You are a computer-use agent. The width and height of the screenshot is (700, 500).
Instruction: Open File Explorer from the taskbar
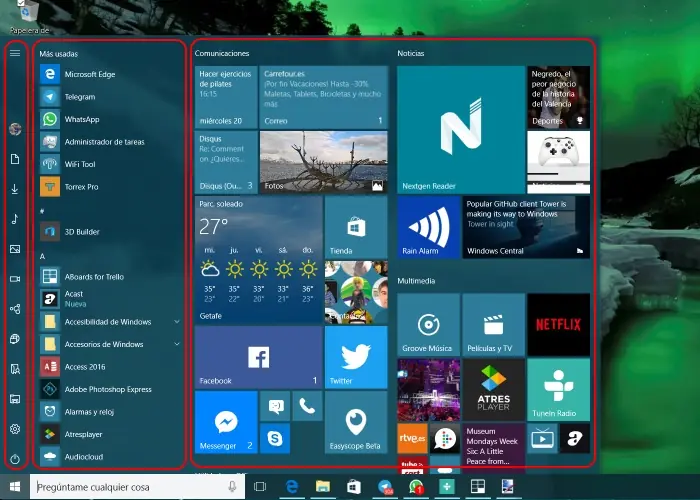point(323,486)
